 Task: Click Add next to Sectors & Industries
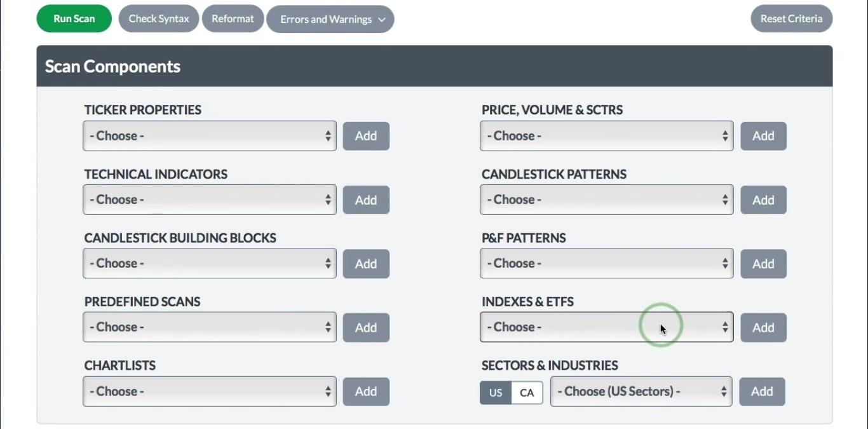click(762, 392)
